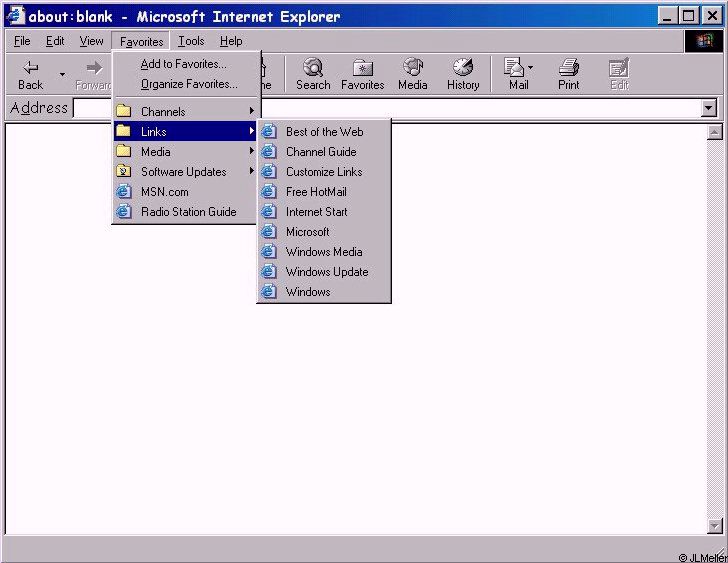
Task: Open the last Windows link
Action: tap(324, 291)
